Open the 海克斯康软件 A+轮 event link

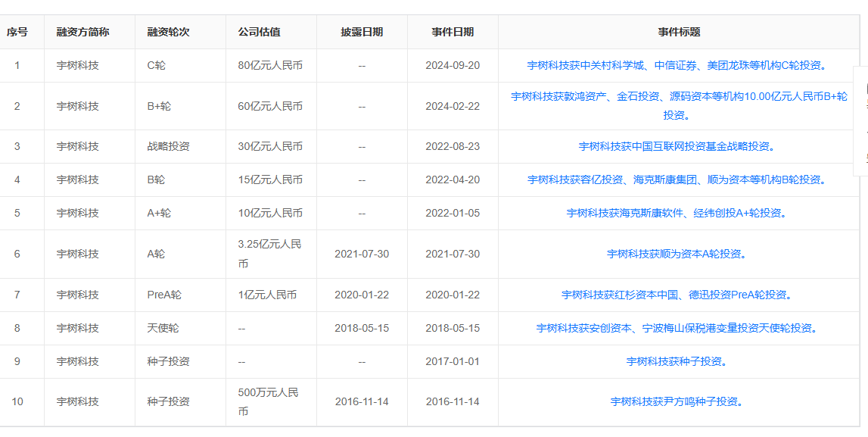tap(679, 213)
